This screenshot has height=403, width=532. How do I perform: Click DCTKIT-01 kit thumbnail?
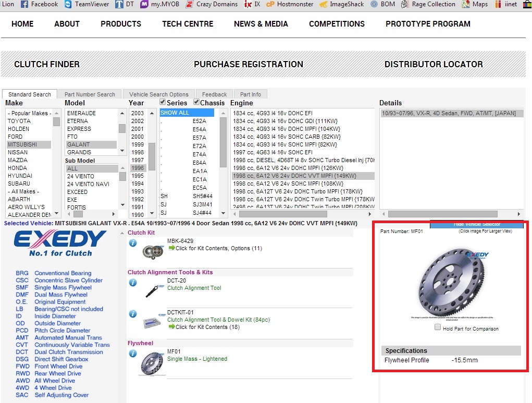click(154, 322)
